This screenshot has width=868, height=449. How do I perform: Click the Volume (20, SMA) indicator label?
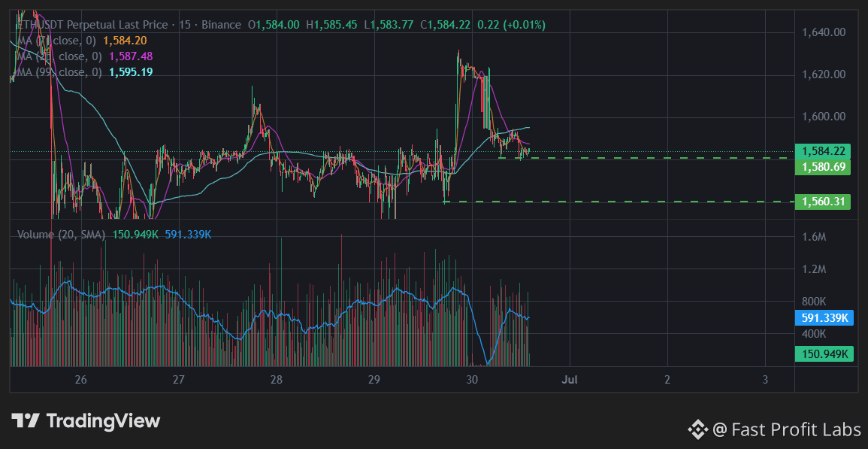click(x=62, y=235)
